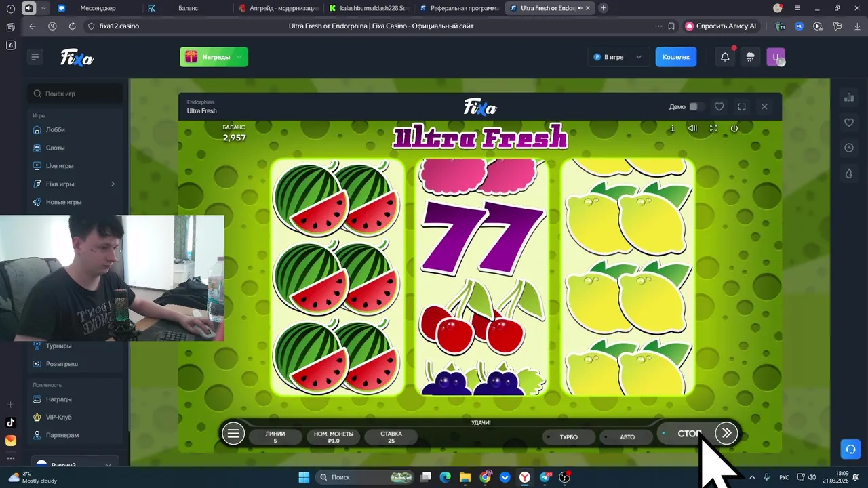Open Лобби in sidebar
This screenshot has height=488, width=868.
pyautogui.click(x=75, y=129)
